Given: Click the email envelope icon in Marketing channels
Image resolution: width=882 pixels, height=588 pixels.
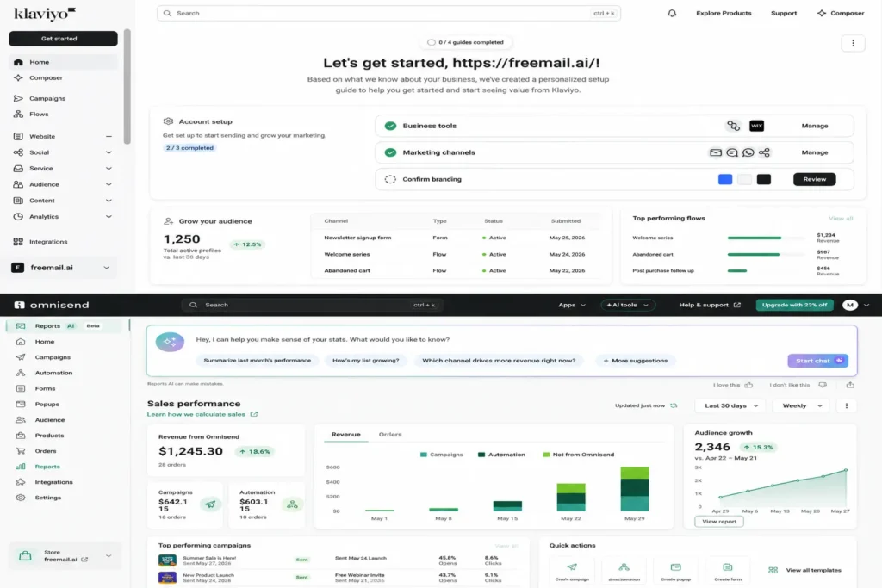Looking at the screenshot, I should tap(716, 152).
